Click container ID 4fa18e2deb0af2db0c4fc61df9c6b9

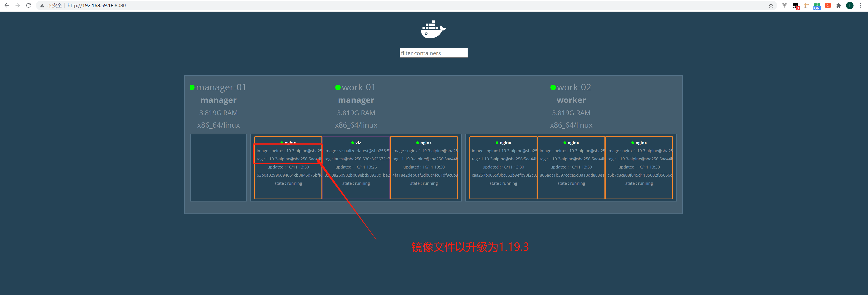pos(425,175)
